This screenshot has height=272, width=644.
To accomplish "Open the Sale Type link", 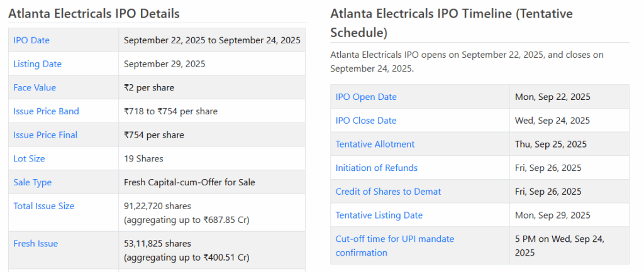I will pos(32,182).
